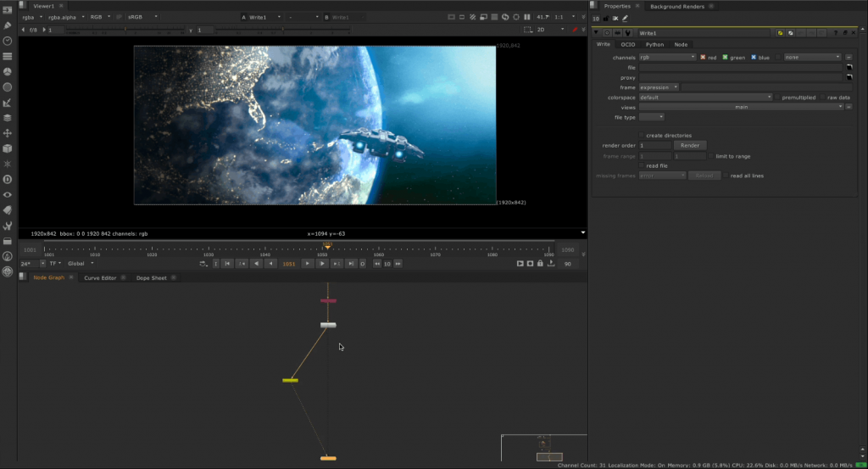The image size is (868, 469).
Task: Toggle the red channel checkbox
Action: click(x=703, y=57)
